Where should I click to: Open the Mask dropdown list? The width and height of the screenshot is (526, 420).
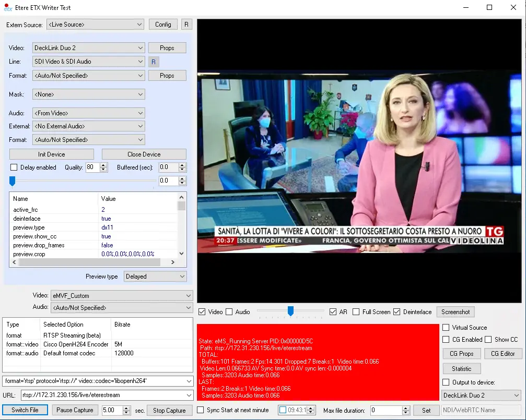(x=88, y=94)
